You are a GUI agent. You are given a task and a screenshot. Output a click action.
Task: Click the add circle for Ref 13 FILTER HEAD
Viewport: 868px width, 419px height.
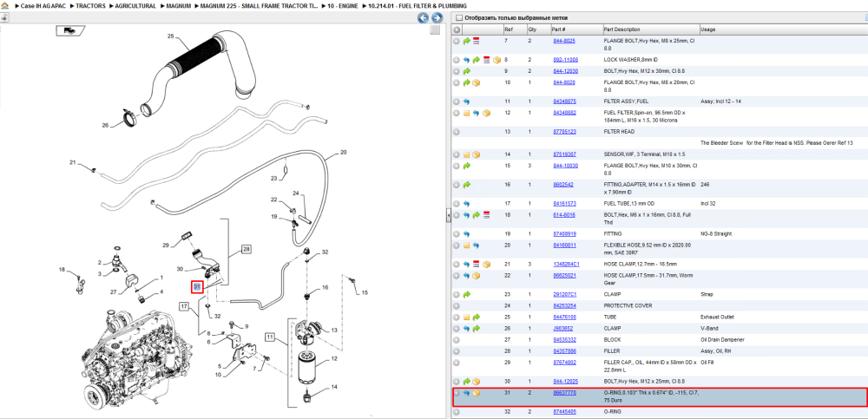pos(457,132)
